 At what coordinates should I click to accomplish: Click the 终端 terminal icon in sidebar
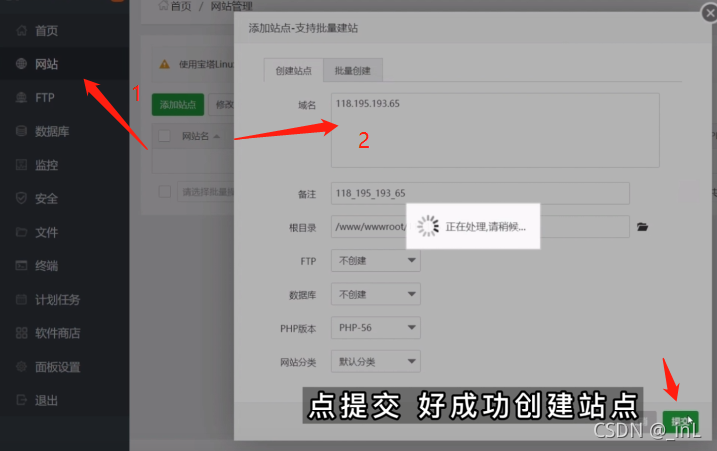pos(21,265)
